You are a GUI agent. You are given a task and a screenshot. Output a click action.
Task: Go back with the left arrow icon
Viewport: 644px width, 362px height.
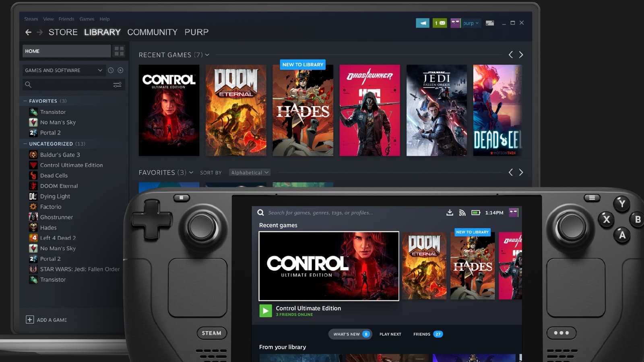28,32
